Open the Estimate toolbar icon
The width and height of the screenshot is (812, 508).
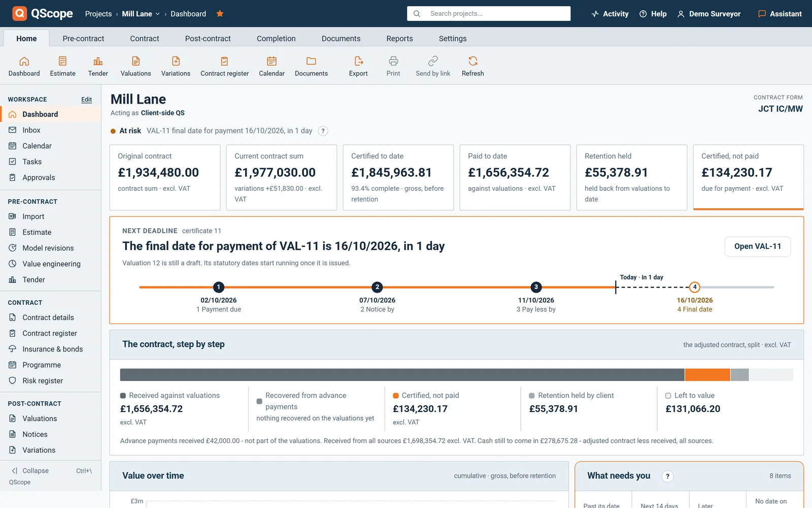point(62,67)
